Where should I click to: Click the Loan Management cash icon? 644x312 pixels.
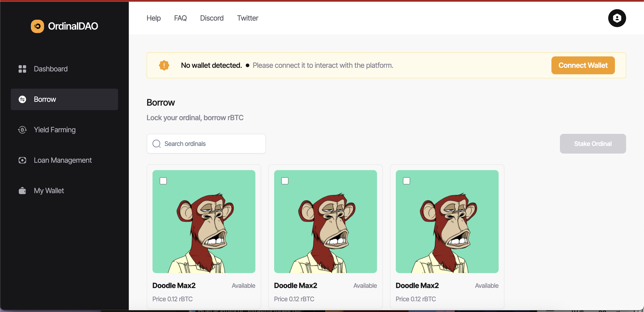[x=22, y=160]
